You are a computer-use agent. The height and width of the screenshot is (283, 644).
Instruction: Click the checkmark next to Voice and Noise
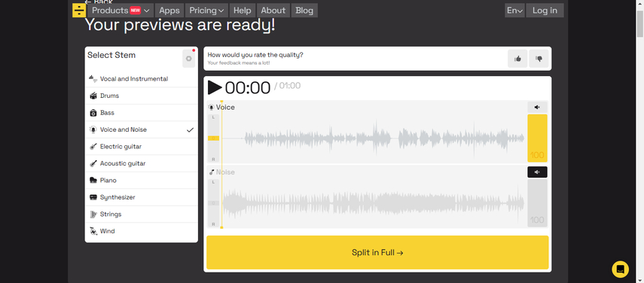[x=190, y=129]
